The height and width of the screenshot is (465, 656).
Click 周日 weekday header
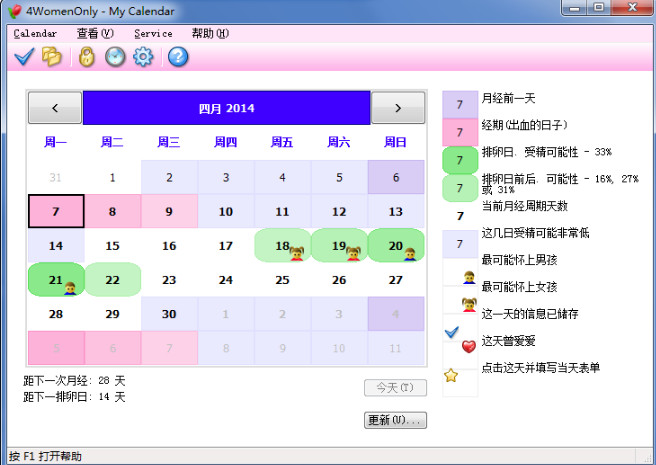click(x=395, y=142)
